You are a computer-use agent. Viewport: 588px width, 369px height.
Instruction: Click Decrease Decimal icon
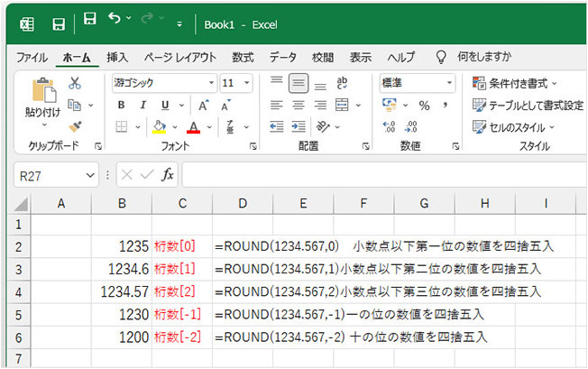[411, 126]
